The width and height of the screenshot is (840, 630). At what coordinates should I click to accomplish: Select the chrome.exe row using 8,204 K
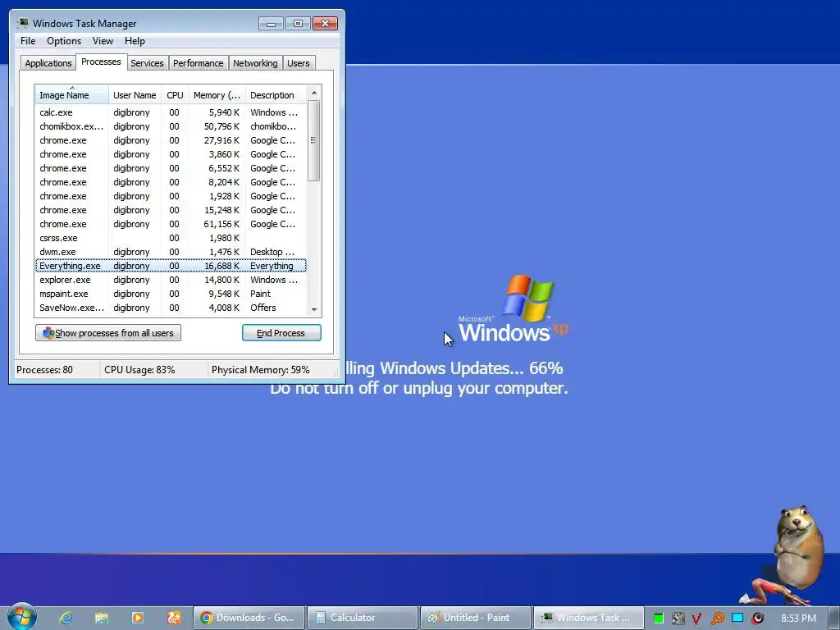[x=171, y=182]
